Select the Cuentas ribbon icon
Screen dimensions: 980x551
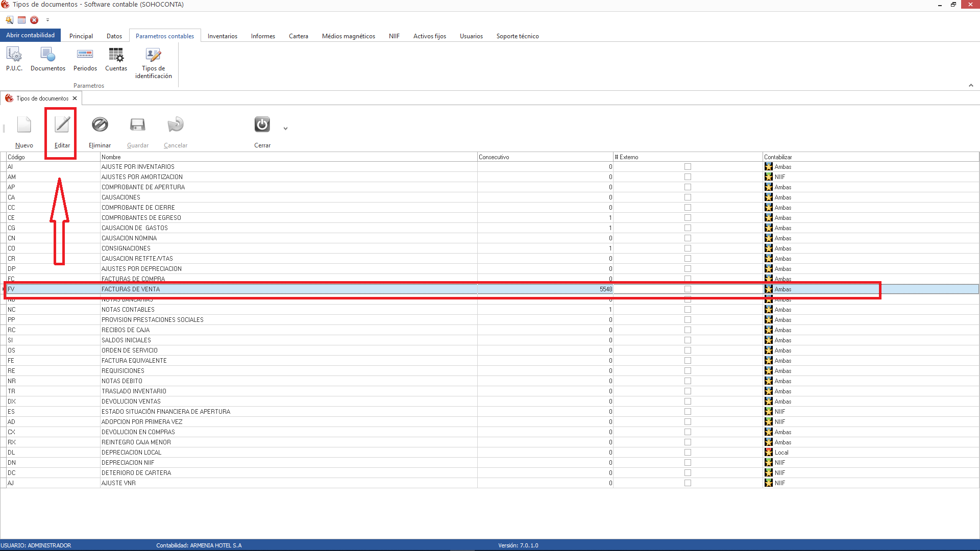(x=116, y=55)
